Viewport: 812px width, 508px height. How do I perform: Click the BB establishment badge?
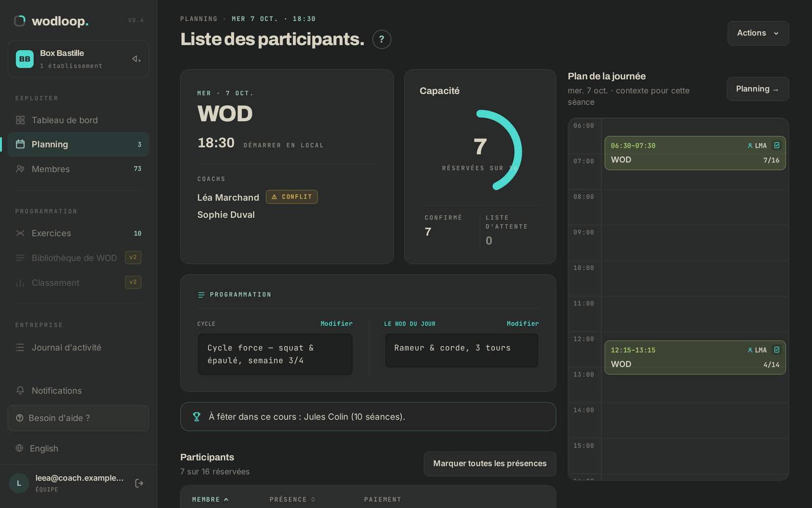tap(24, 59)
